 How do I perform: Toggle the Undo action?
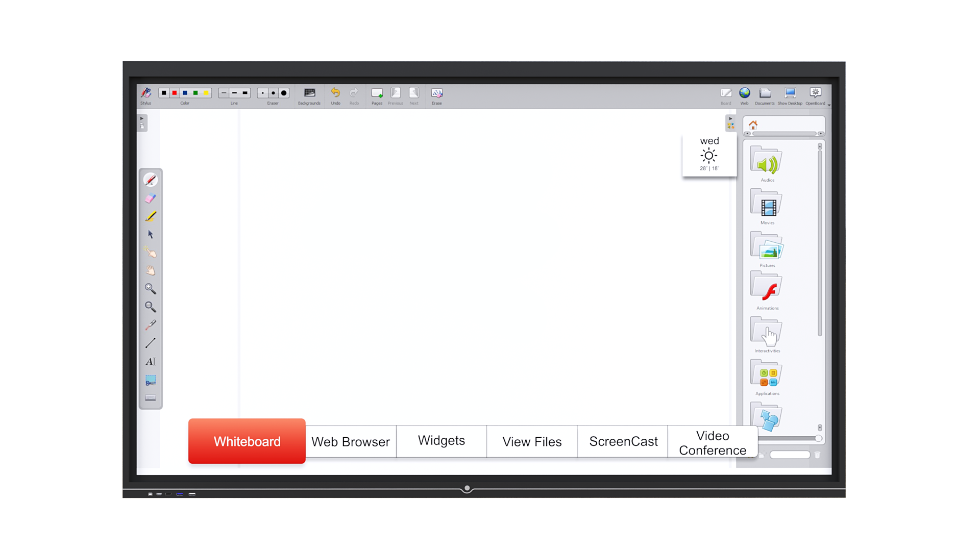click(334, 94)
